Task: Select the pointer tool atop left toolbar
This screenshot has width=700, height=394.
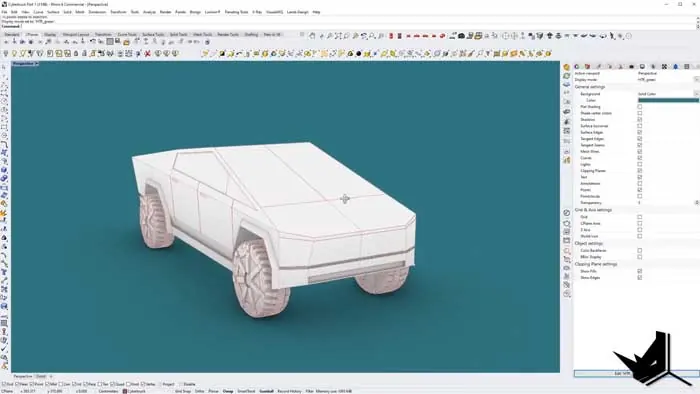Action: click(4, 67)
